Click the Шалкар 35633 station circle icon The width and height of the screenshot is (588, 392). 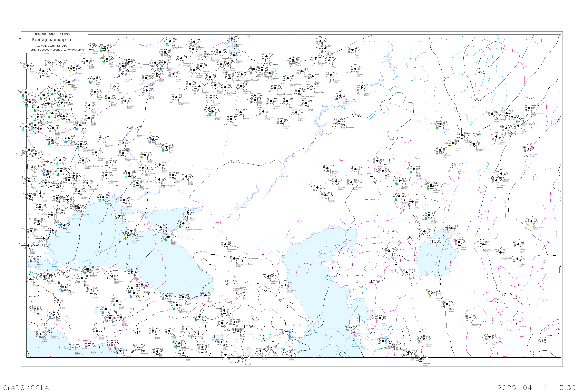pos(429,215)
